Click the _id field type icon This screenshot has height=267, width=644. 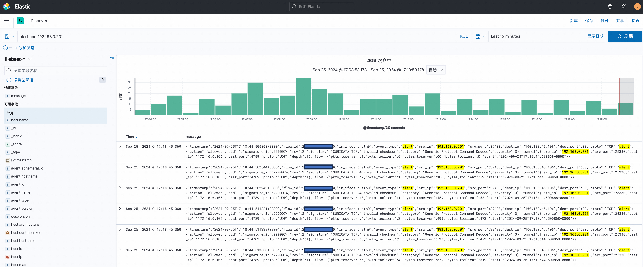[x=8, y=128]
